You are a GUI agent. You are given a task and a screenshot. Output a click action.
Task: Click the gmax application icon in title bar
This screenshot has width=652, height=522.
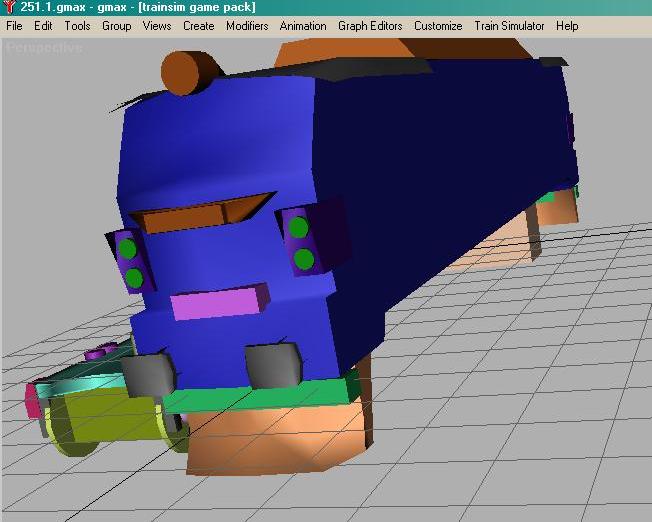pos(9,7)
